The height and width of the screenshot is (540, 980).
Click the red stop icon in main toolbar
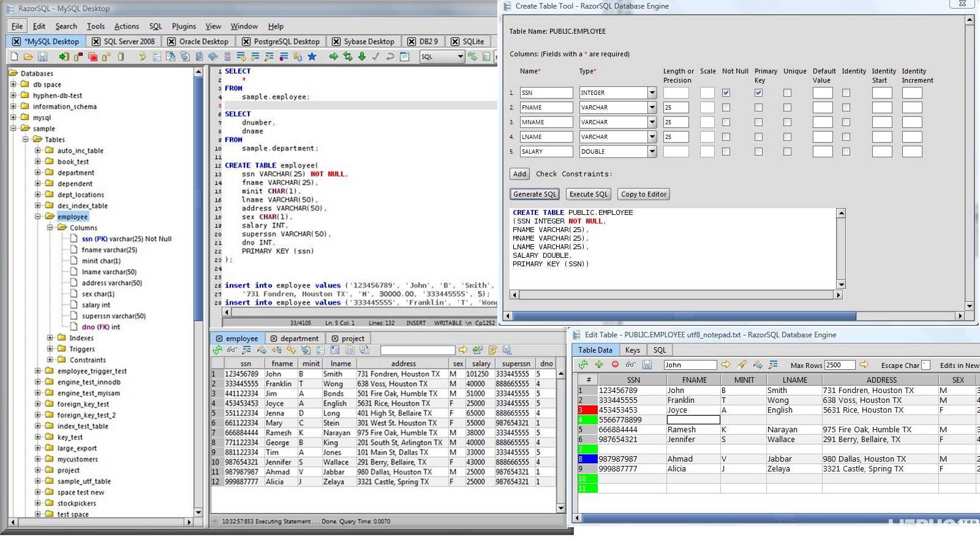click(x=92, y=56)
